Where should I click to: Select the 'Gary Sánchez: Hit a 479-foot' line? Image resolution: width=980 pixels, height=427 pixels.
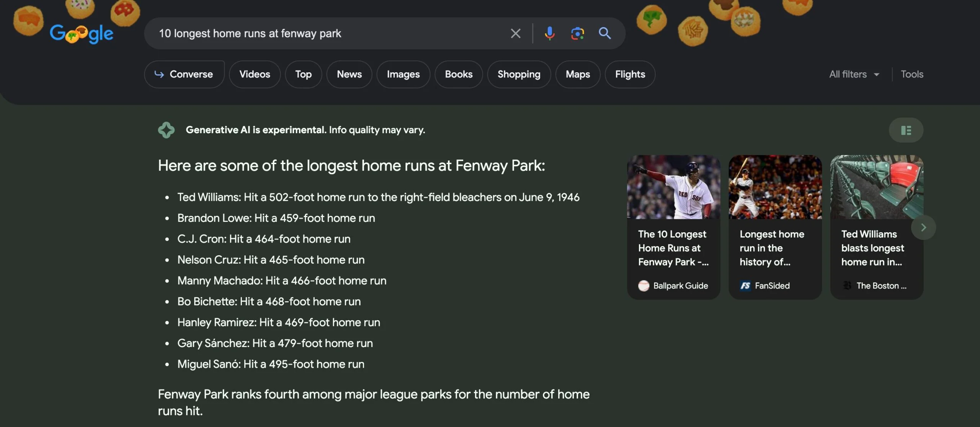[x=275, y=343]
